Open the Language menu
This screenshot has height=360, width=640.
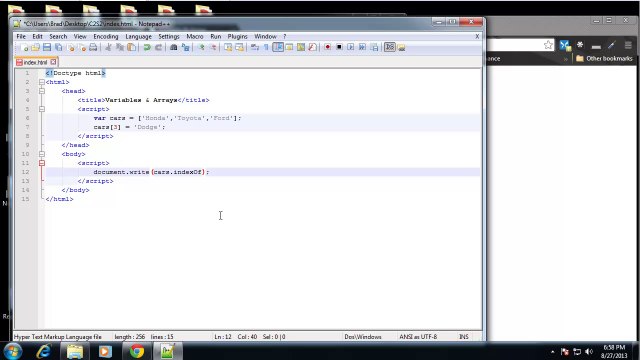coord(138,36)
